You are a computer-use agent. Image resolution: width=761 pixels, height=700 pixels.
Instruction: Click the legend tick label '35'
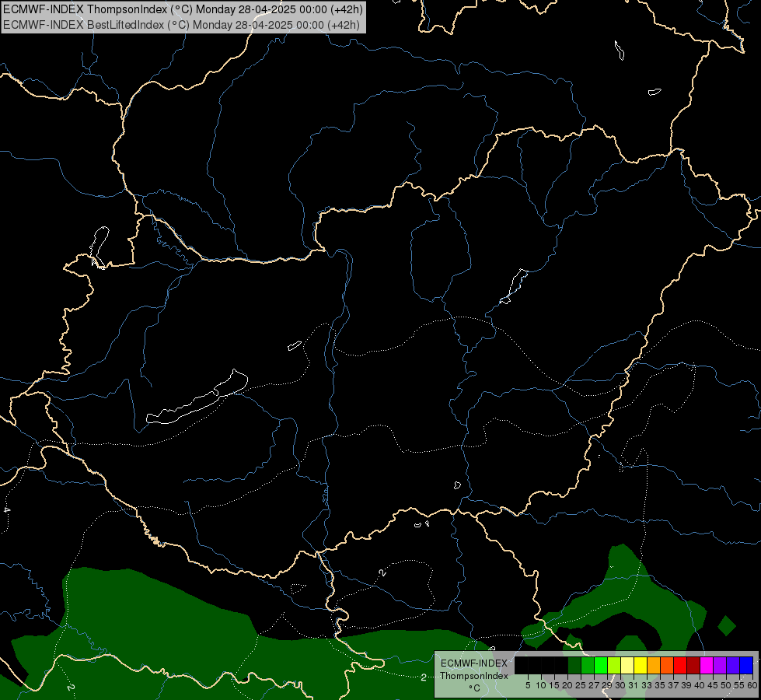click(660, 685)
